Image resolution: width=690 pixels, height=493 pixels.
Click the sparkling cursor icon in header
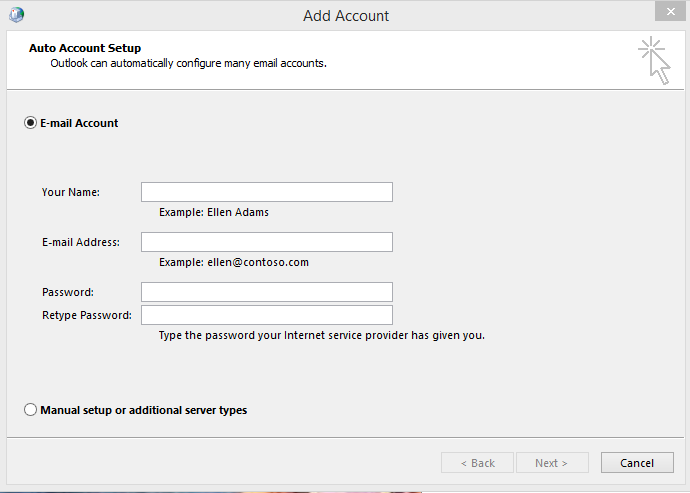point(654,60)
